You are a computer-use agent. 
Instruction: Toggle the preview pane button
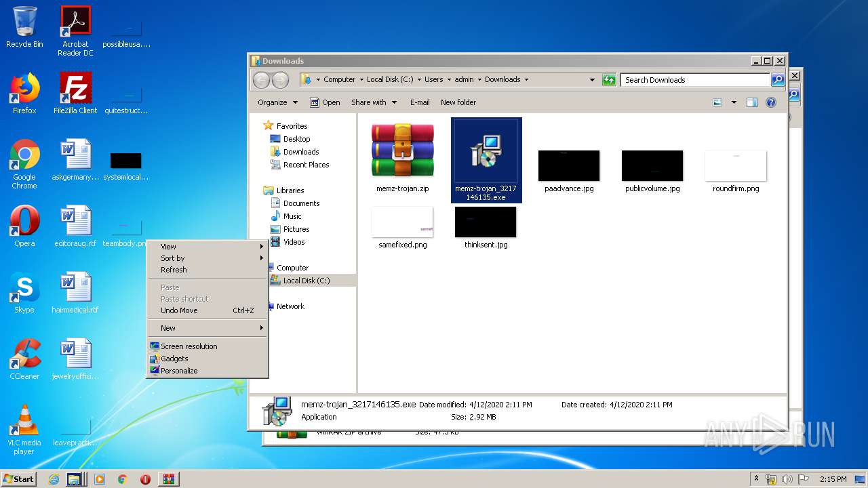(x=751, y=102)
